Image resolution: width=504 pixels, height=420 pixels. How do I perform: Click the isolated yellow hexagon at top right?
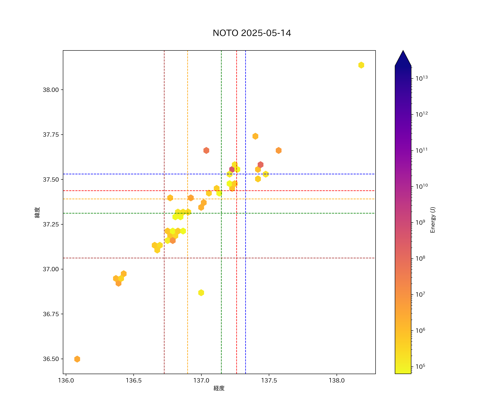(x=361, y=65)
